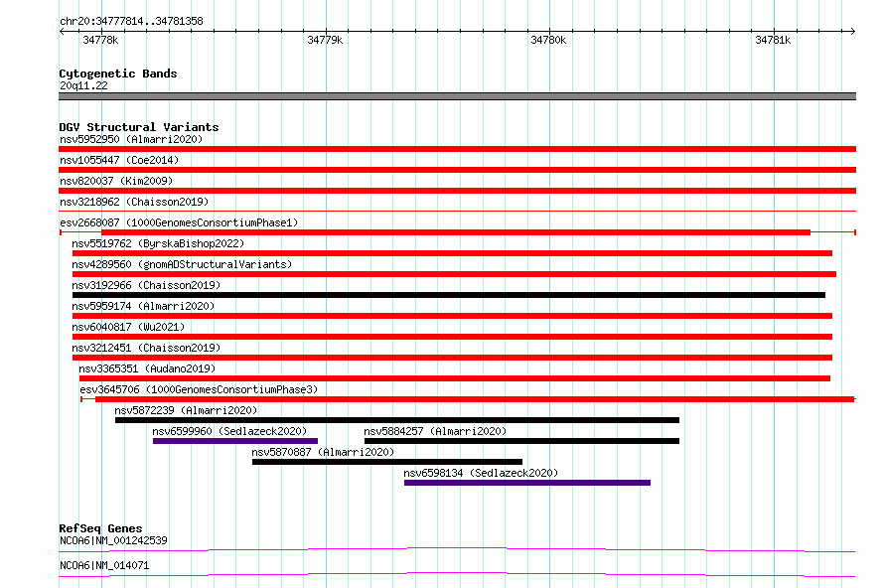This screenshot has width=884, height=588.
Task: Click the nsv5519762 variant red bar
Action: 452,253
